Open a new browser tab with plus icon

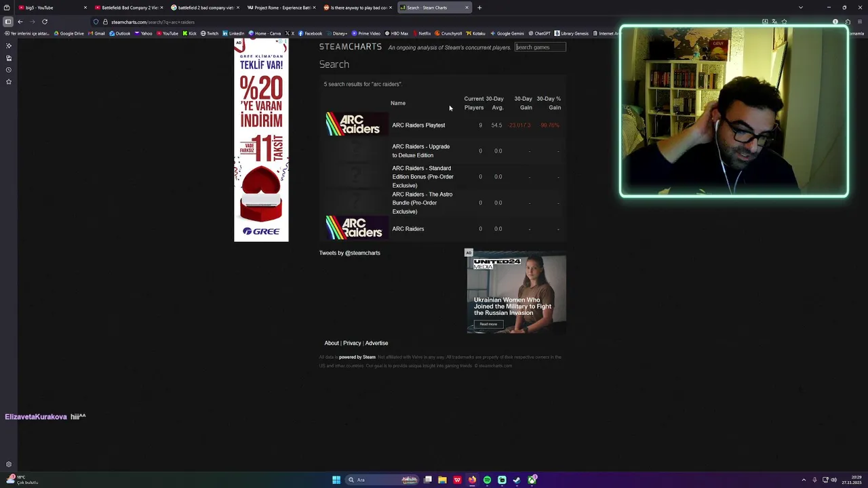[x=479, y=7]
